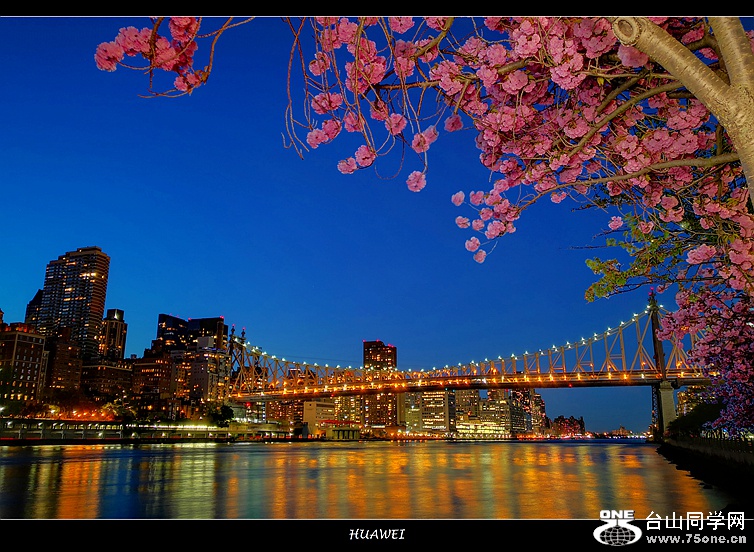Click the ONE globe logo watermark
The image size is (754, 552).
coord(617,528)
